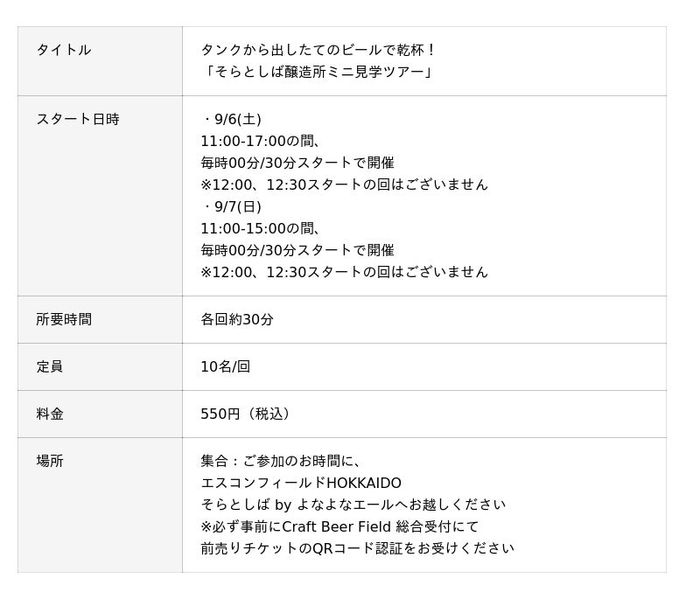
Task: Click the タイトル header cell
Action: click(x=64, y=50)
